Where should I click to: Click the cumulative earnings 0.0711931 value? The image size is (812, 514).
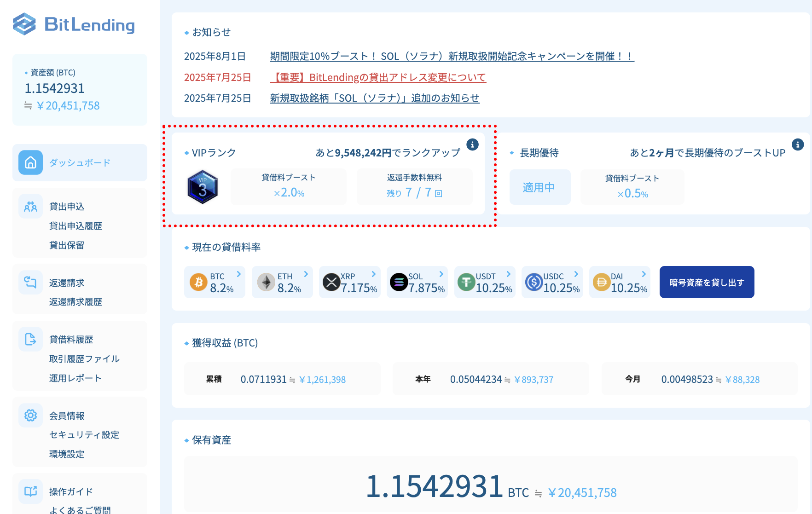pos(263,380)
